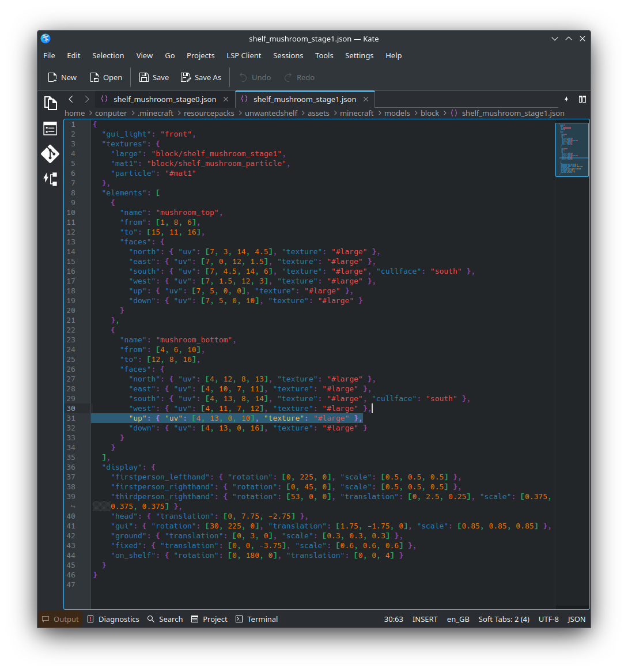The height and width of the screenshot is (672, 628).
Task: Open the Settings menu
Action: point(359,55)
